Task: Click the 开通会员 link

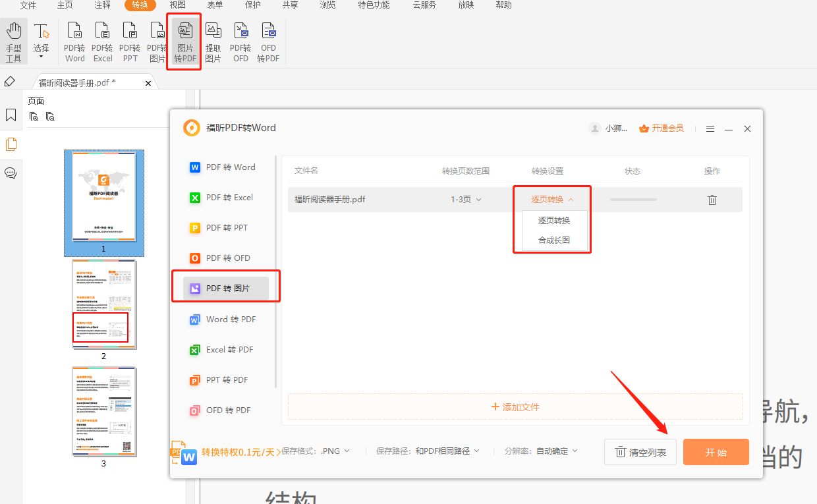Action: [662, 128]
